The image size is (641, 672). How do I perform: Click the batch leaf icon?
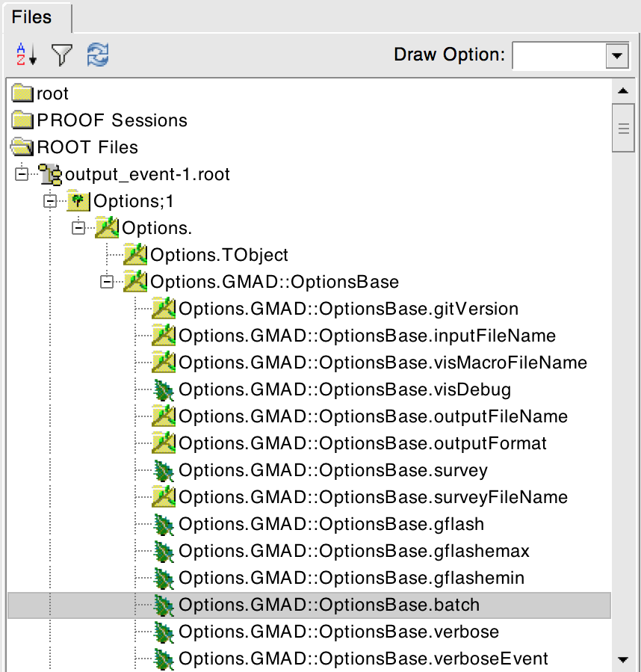click(164, 605)
